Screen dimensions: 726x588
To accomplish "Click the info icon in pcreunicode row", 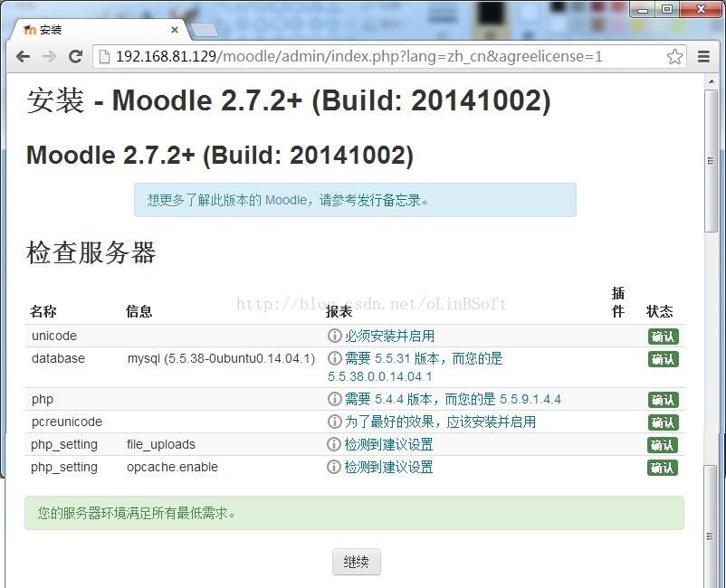I will click(334, 422).
